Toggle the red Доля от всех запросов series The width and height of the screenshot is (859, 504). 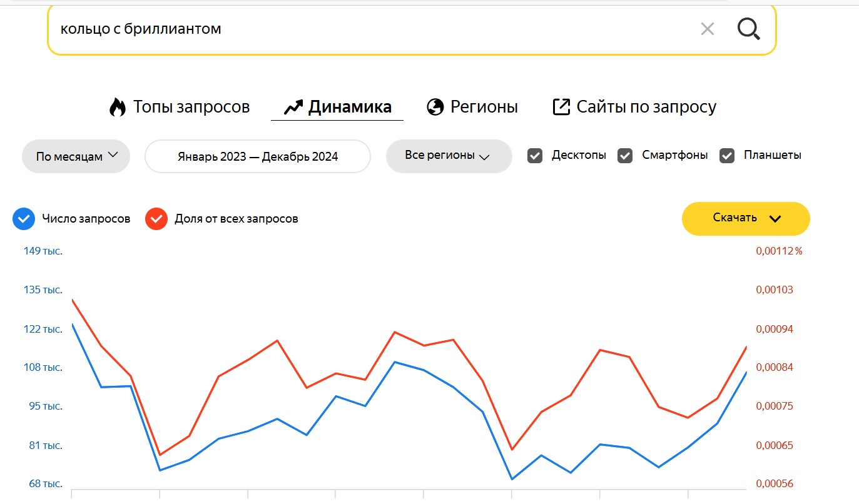(156, 219)
